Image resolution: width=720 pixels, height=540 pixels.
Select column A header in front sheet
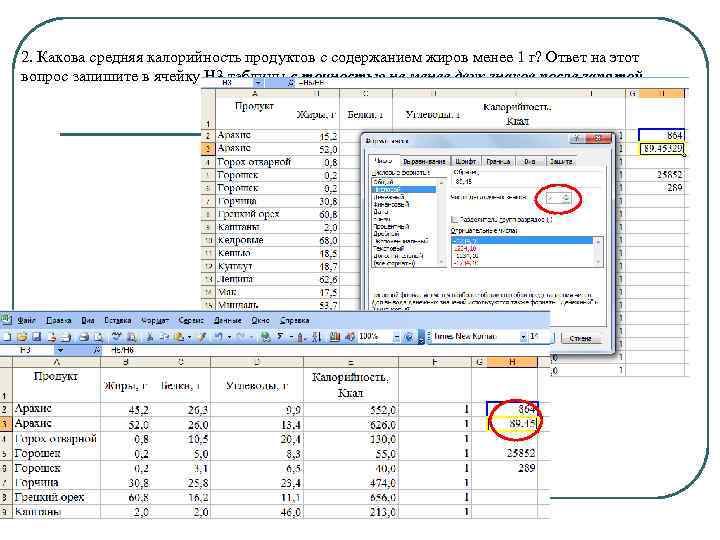[56, 363]
